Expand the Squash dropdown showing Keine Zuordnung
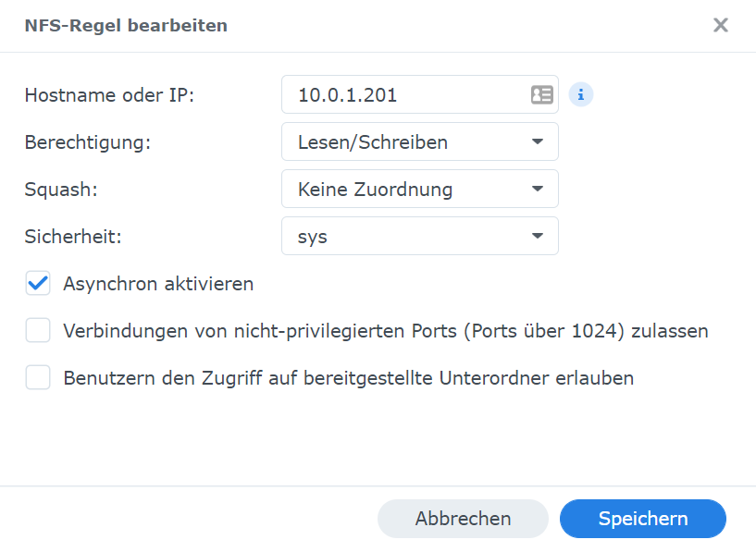This screenshot has height=552, width=756. [419, 190]
